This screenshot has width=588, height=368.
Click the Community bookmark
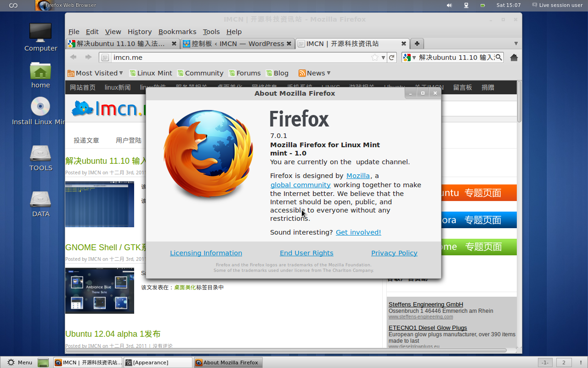[201, 73]
